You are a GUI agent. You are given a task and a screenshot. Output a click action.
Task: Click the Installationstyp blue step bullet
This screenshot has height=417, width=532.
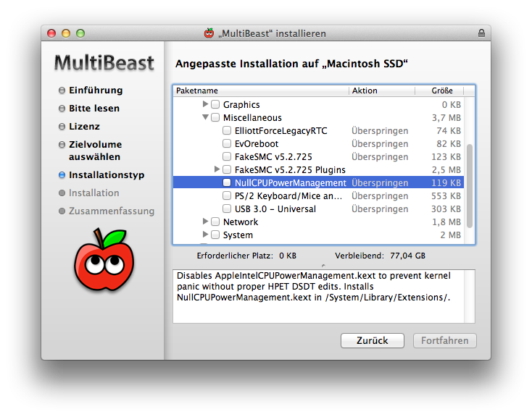pos(62,175)
